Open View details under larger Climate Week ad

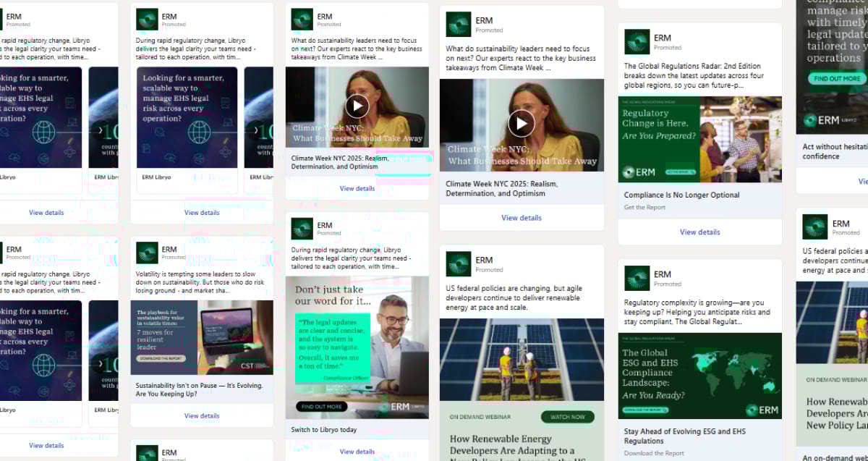[522, 218]
